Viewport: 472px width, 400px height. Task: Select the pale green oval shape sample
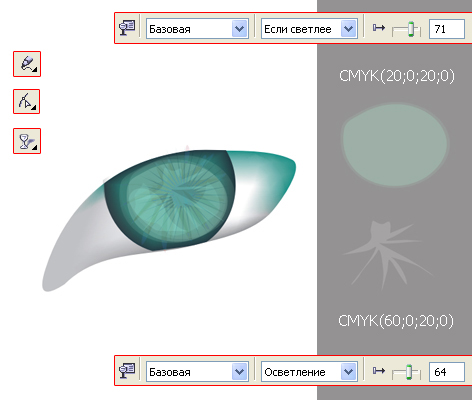click(x=395, y=144)
